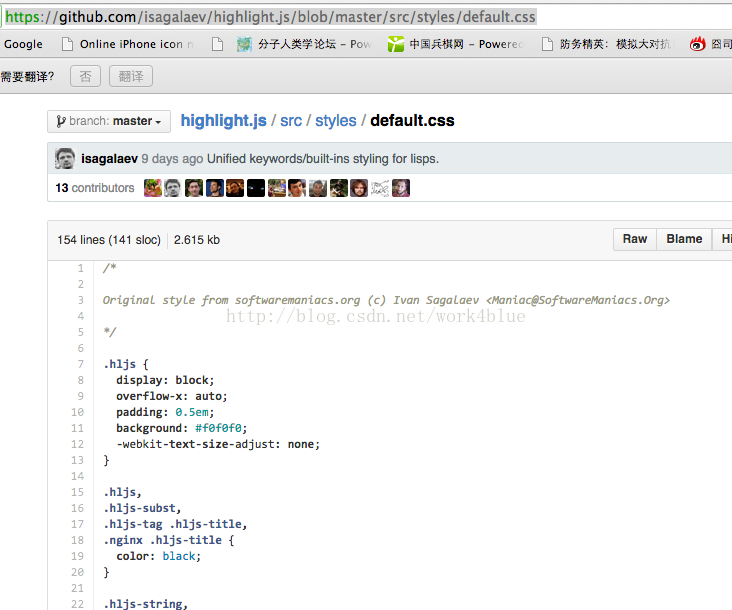This screenshot has height=610, width=732.
Task: Click the browser address bar URL
Action: point(270,17)
